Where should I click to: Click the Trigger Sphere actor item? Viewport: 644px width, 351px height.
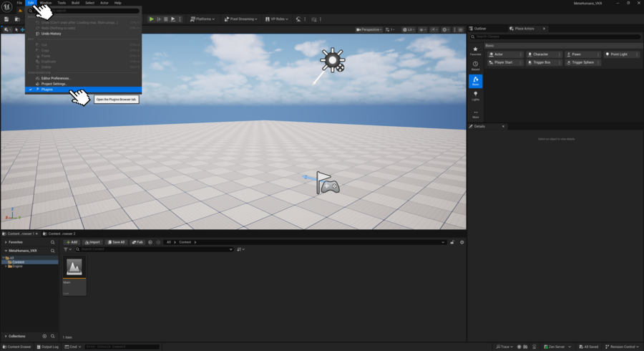click(x=582, y=62)
